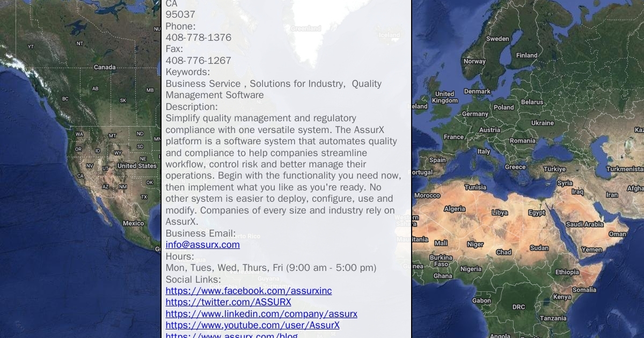
Task: Click 'Ghana' on the map
Action: (443, 276)
